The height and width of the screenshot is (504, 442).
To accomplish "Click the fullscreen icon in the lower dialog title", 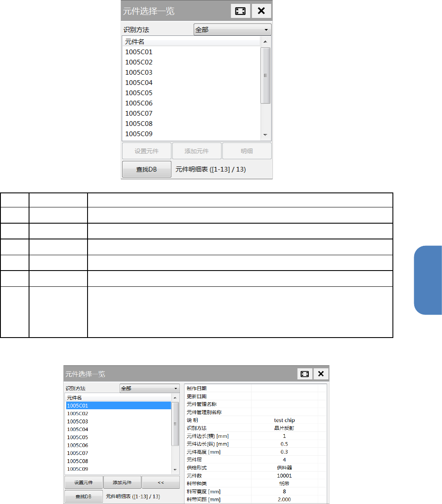I will click(x=304, y=374).
